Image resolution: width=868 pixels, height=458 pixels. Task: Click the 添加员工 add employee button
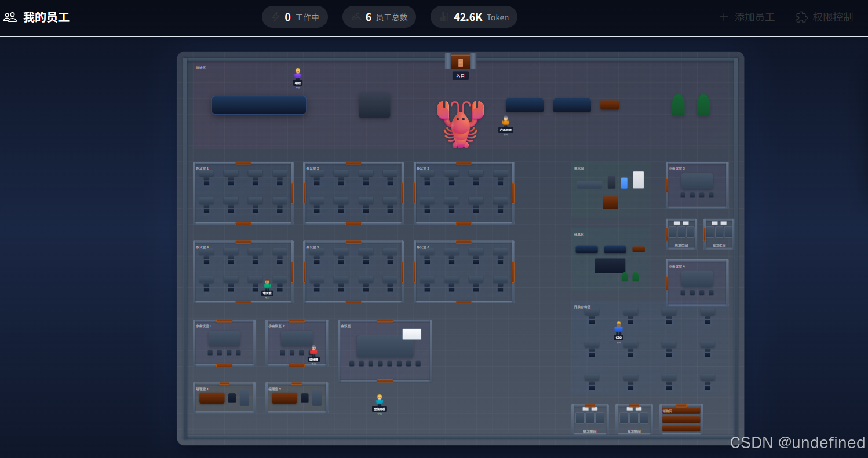tap(746, 17)
